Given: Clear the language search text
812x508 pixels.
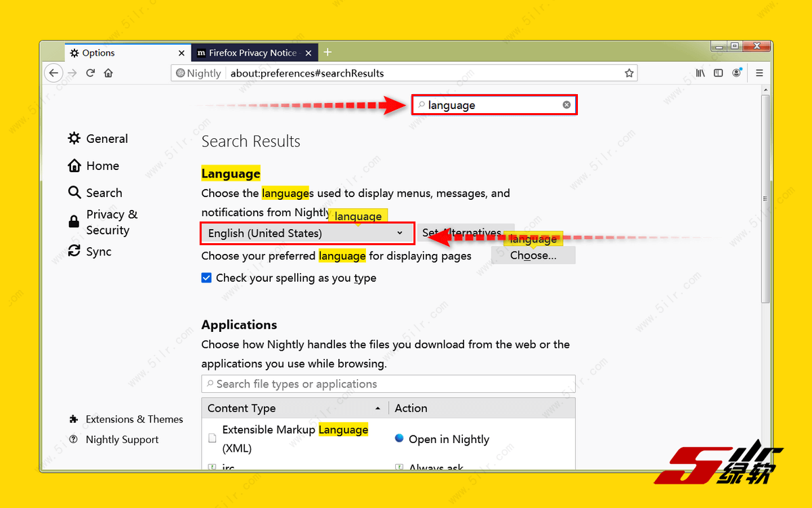Looking at the screenshot, I should point(566,105).
